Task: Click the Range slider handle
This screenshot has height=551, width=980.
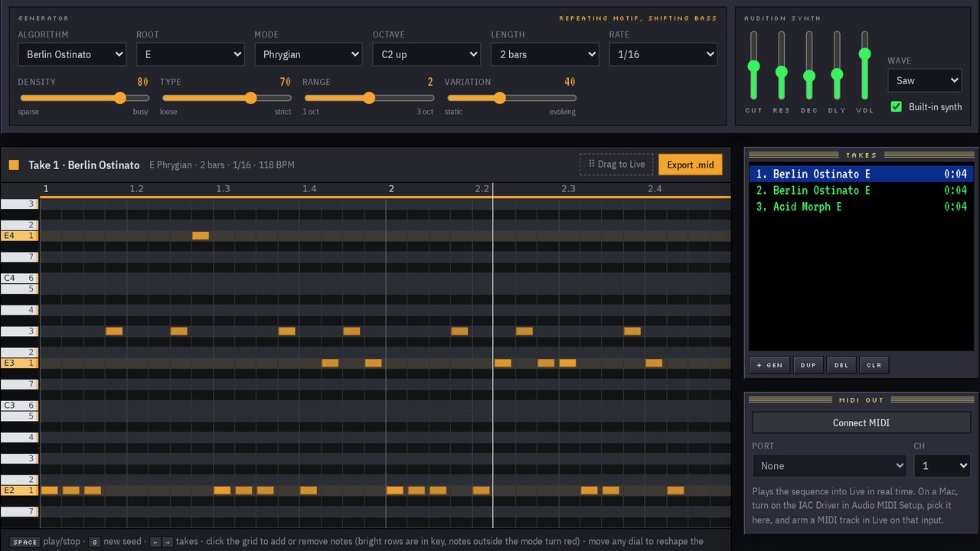Action: pyautogui.click(x=369, y=98)
